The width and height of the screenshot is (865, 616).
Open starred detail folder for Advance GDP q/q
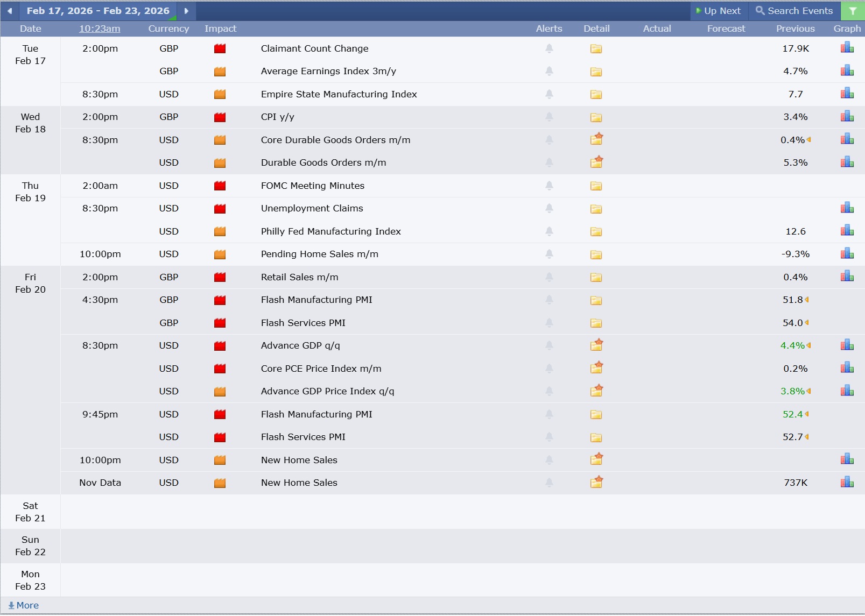[x=596, y=345]
